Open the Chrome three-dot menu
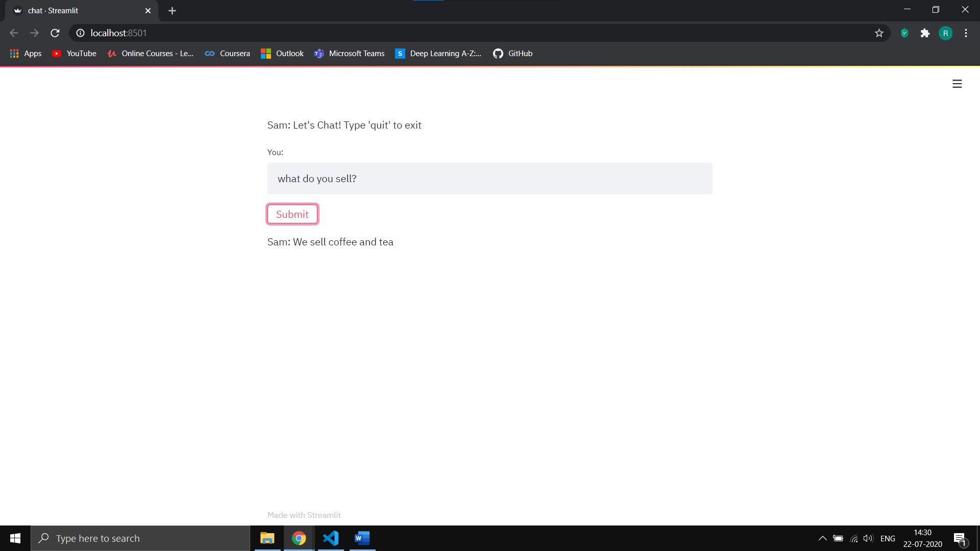Viewport: 980px width, 551px height. click(966, 33)
